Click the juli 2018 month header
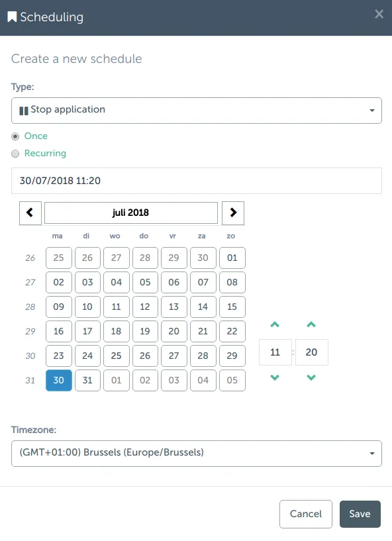The height and width of the screenshot is (541, 392). click(130, 213)
